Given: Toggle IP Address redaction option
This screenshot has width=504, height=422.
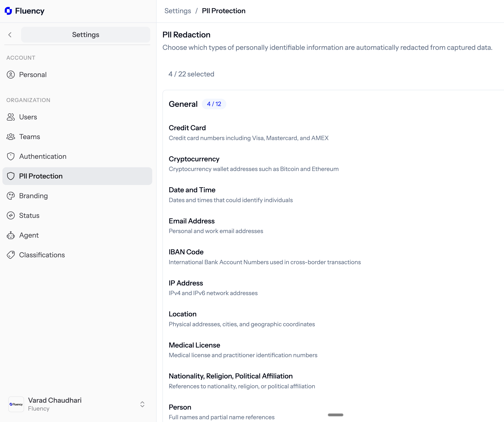Looking at the screenshot, I should point(186,283).
